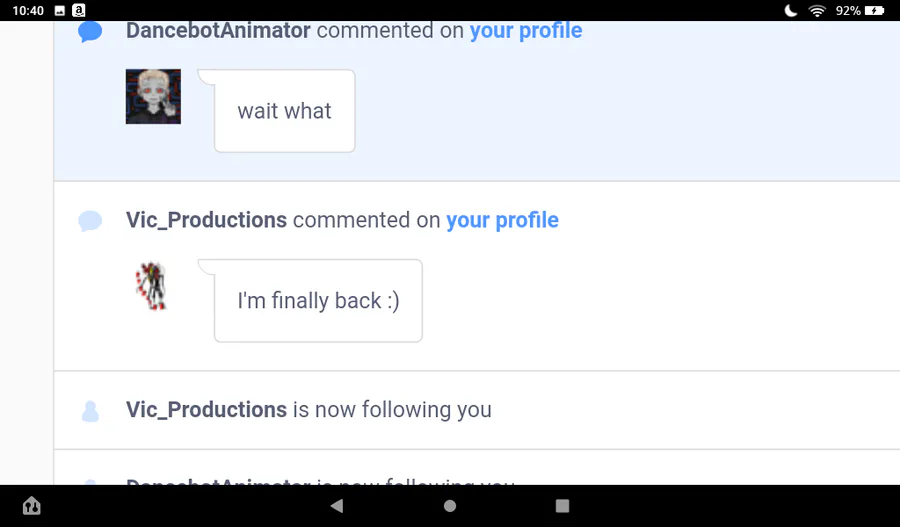Tap the Do Not Disturb moon icon
Image resolution: width=900 pixels, height=527 pixels.
click(791, 10)
